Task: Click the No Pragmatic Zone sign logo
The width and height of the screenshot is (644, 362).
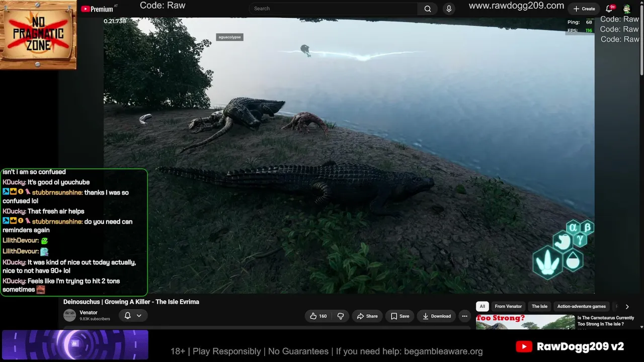Action: coord(38,35)
